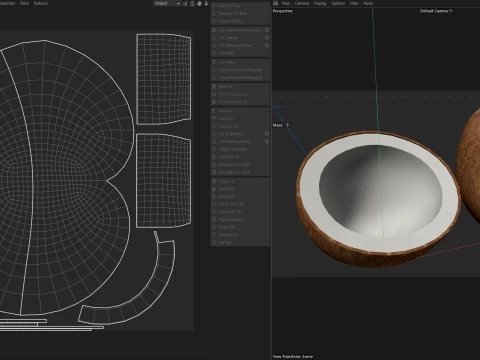Choose the UV Weld command
Image resolution: width=480 pixels, height=360 pixels.
coord(240,53)
